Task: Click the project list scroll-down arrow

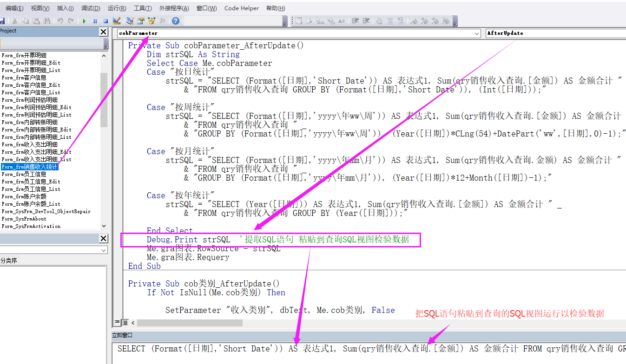Action: (x=104, y=226)
